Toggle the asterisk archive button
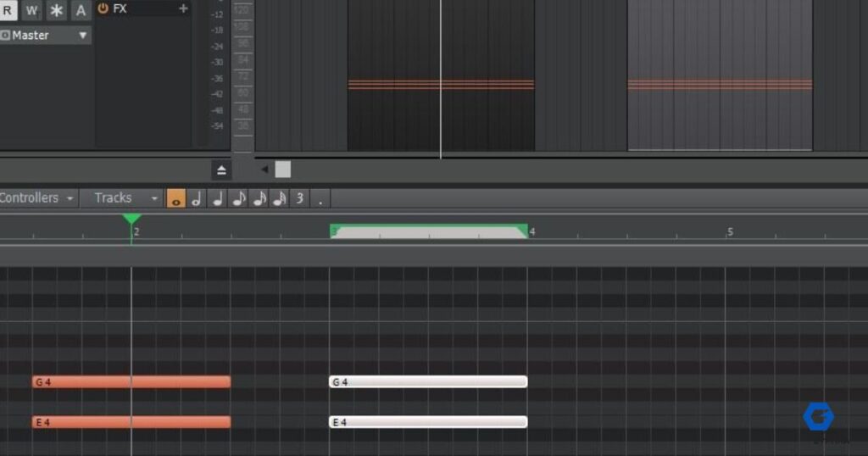Screen dimensions: 868x456 click(57, 10)
